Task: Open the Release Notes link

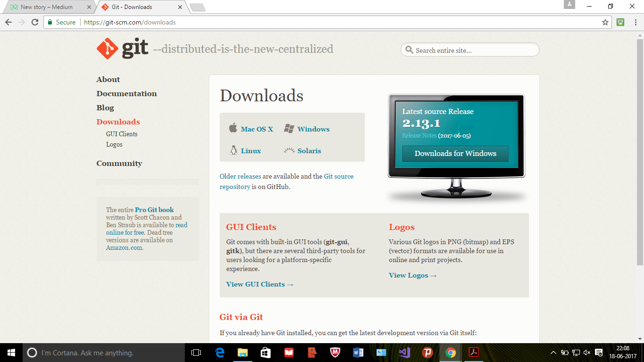Action: 419,136
